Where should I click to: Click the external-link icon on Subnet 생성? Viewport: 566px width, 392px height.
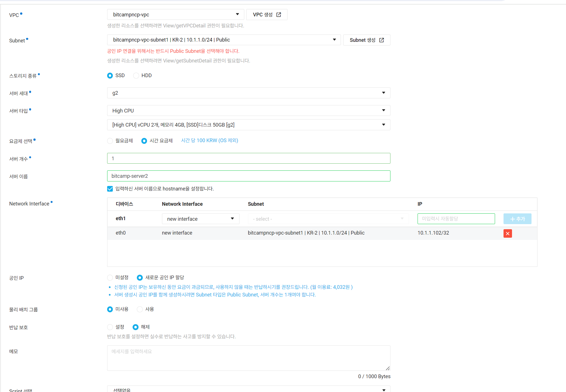click(x=381, y=40)
